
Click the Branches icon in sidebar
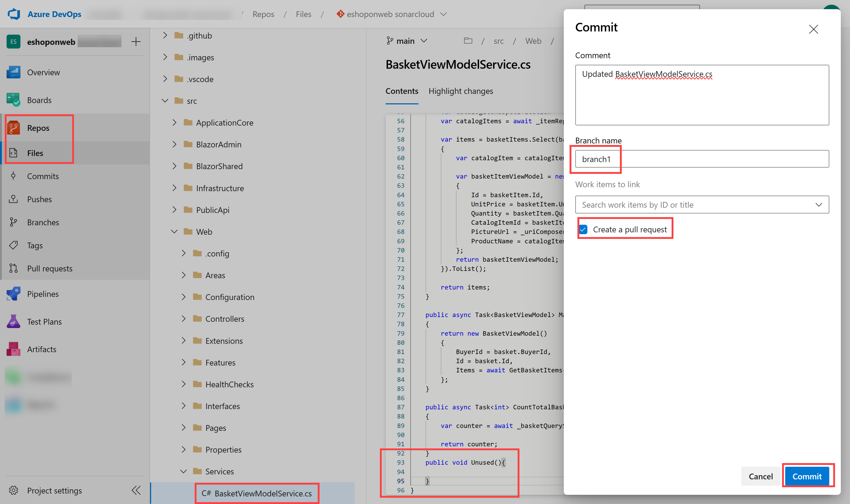pyautogui.click(x=13, y=222)
